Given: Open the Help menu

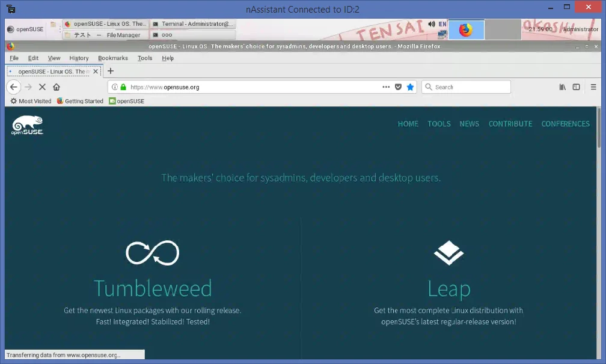Looking at the screenshot, I should click(168, 58).
